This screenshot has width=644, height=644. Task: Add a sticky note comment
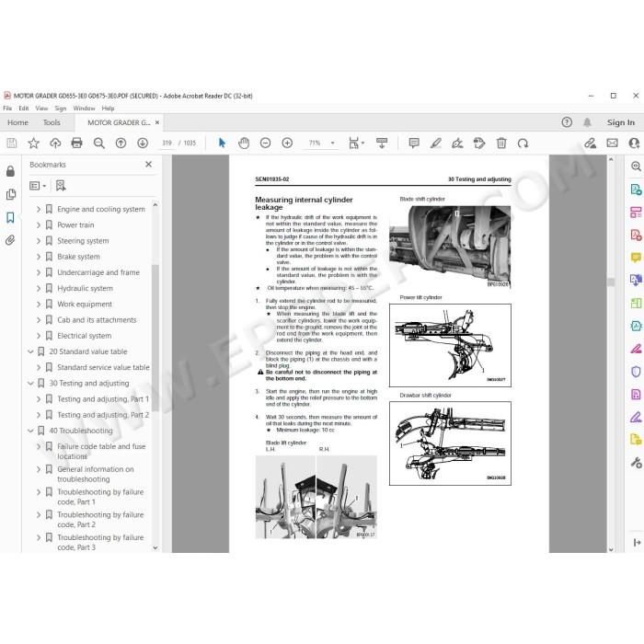(x=414, y=143)
